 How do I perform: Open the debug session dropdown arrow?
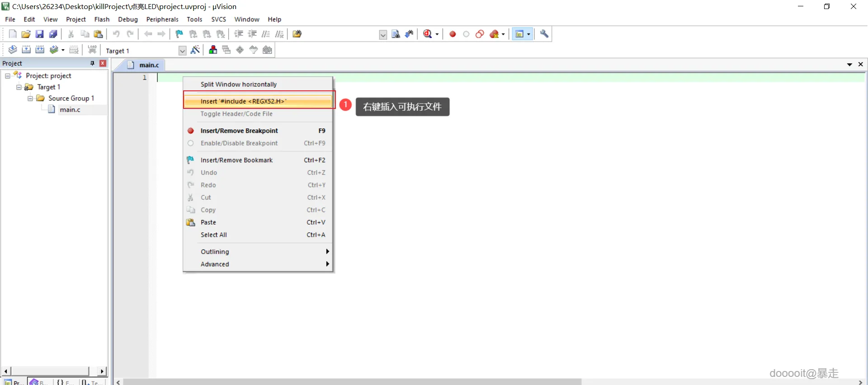437,34
